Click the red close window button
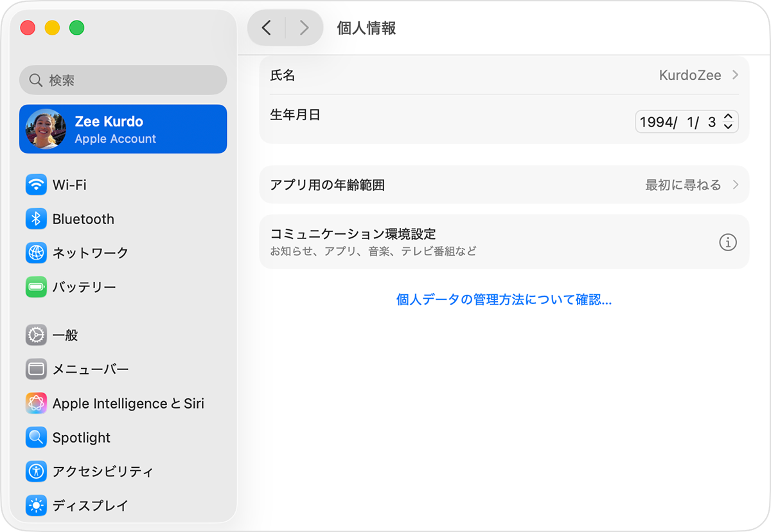Image resolution: width=771 pixels, height=532 pixels. pyautogui.click(x=28, y=28)
